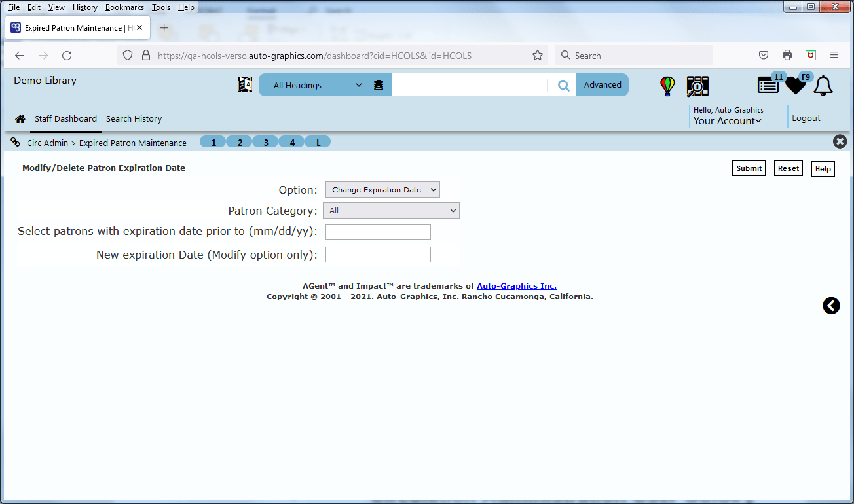Image resolution: width=854 pixels, height=504 pixels.
Task: Go back with the browser back arrow
Action: pos(20,56)
